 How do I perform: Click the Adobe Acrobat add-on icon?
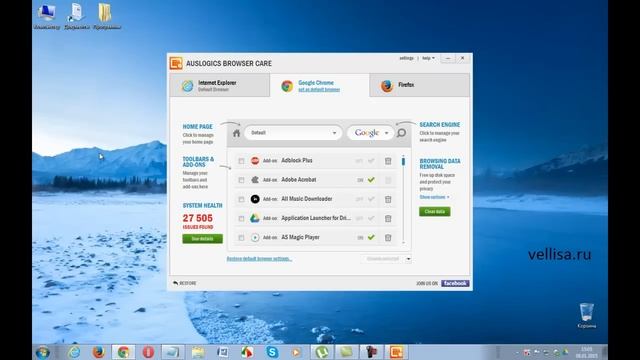tap(255, 180)
